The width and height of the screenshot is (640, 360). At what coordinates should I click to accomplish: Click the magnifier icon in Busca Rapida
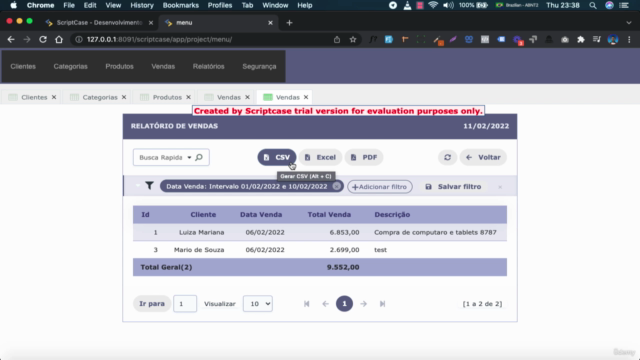tap(199, 157)
